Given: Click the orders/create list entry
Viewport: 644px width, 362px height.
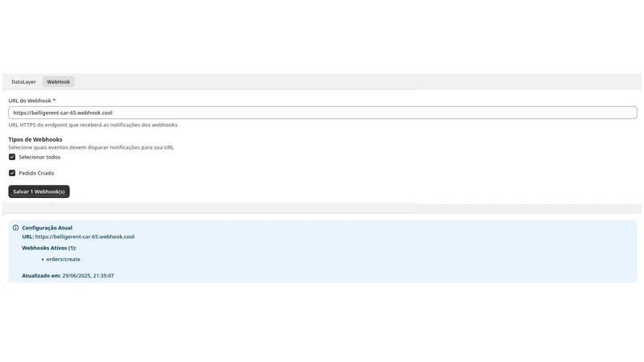Looking at the screenshot, I should [64, 259].
